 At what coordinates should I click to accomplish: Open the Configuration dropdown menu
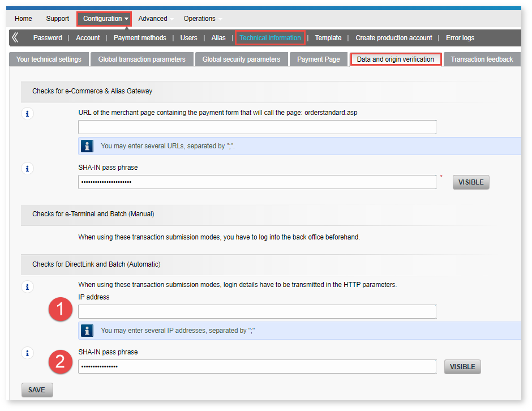[104, 19]
